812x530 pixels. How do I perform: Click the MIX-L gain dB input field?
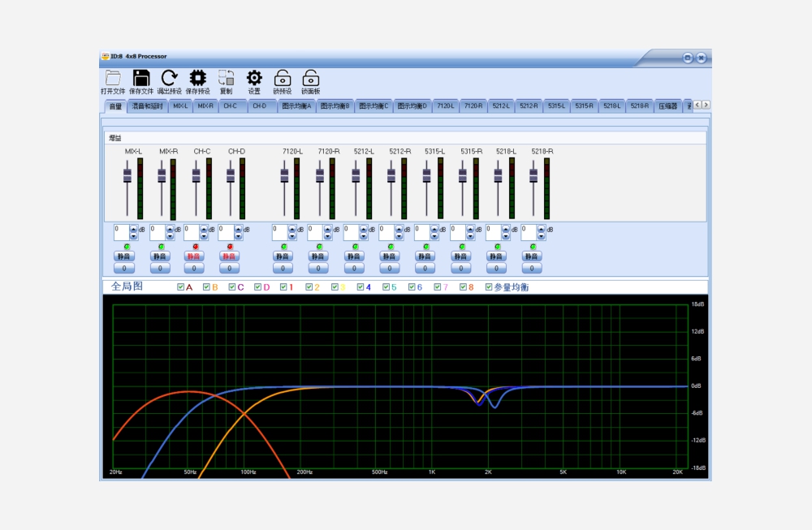(122, 232)
